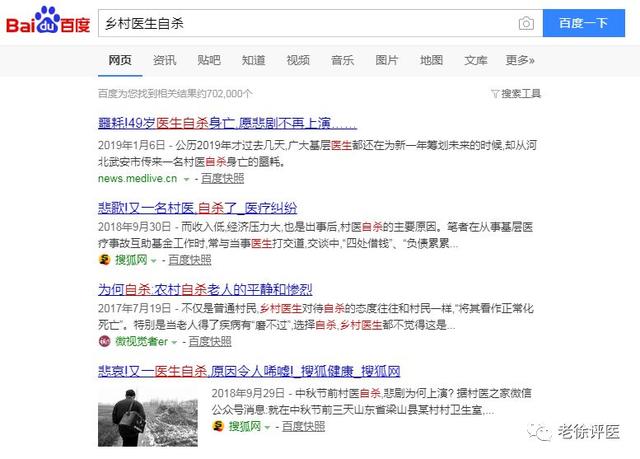
Task: Open the walking man thumbnail image
Action: click(x=148, y=417)
